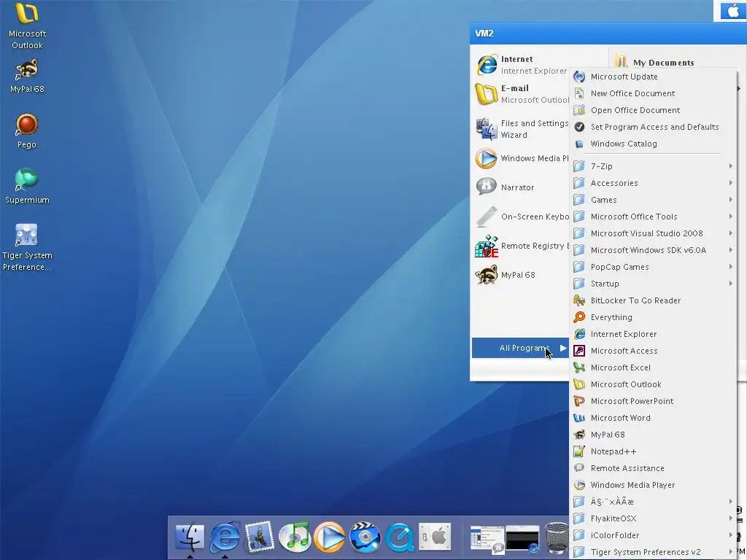747x560 pixels.
Task: Open Supermium desktop shortcut
Action: 27,186
